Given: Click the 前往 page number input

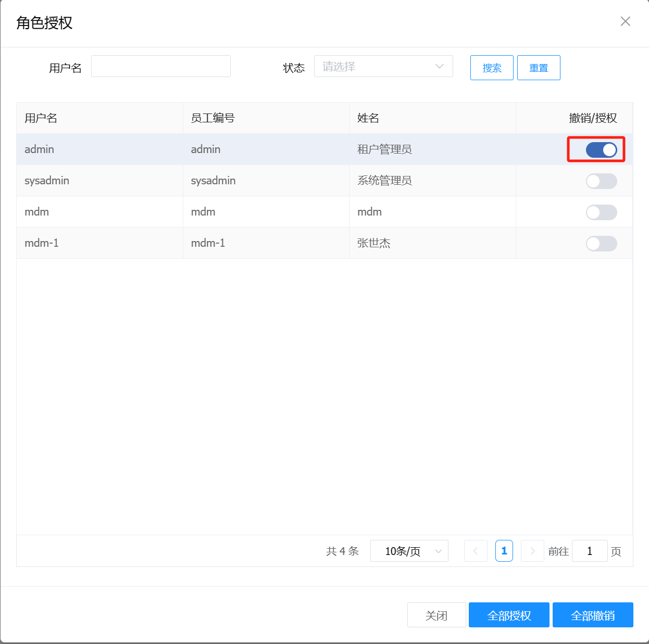Looking at the screenshot, I should pyautogui.click(x=590, y=551).
